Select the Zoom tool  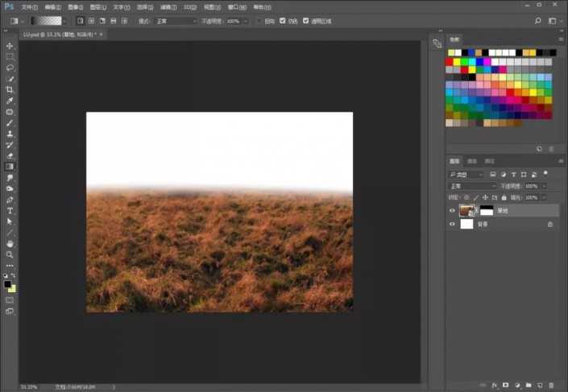[10, 254]
